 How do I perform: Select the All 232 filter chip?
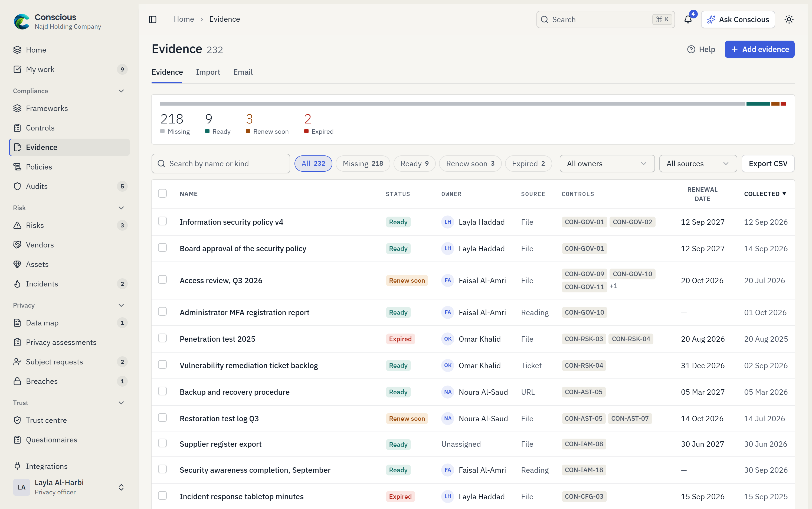pos(313,164)
